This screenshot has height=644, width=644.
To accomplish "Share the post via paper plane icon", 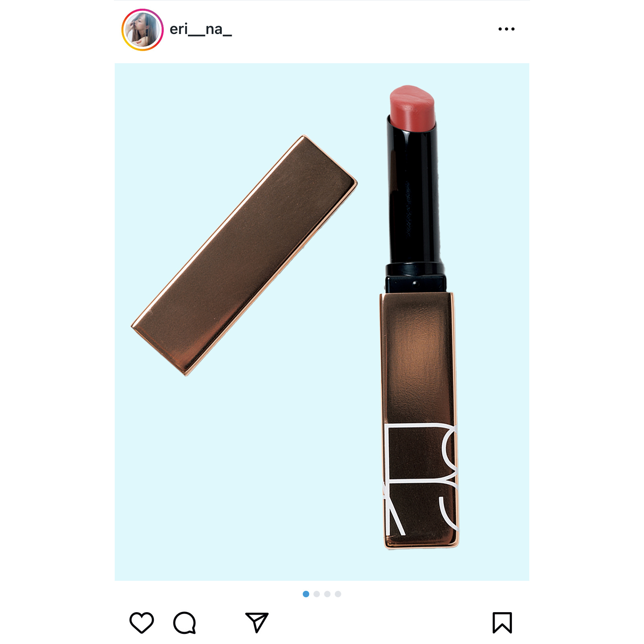I will pos(257,622).
